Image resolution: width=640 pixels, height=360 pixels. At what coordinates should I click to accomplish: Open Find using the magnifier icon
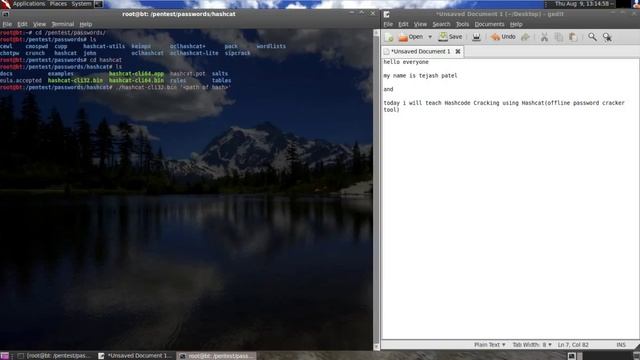[x=592, y=37]
